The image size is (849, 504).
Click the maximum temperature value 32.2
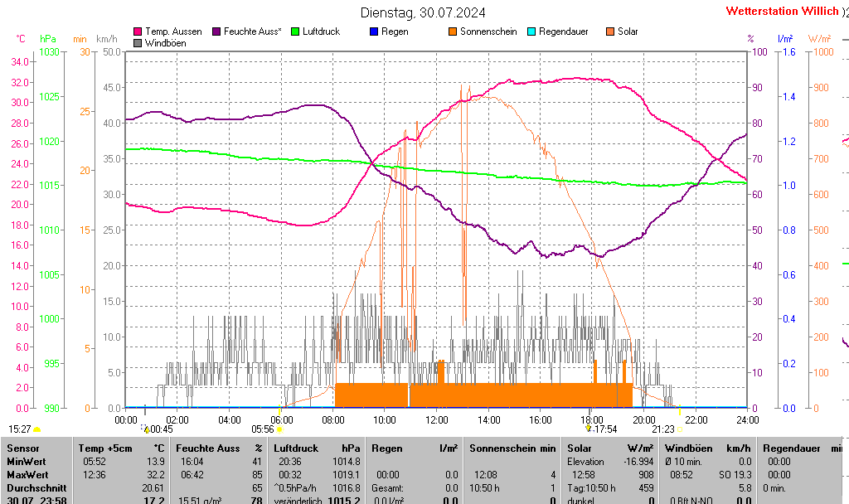(x=155, y=475)
